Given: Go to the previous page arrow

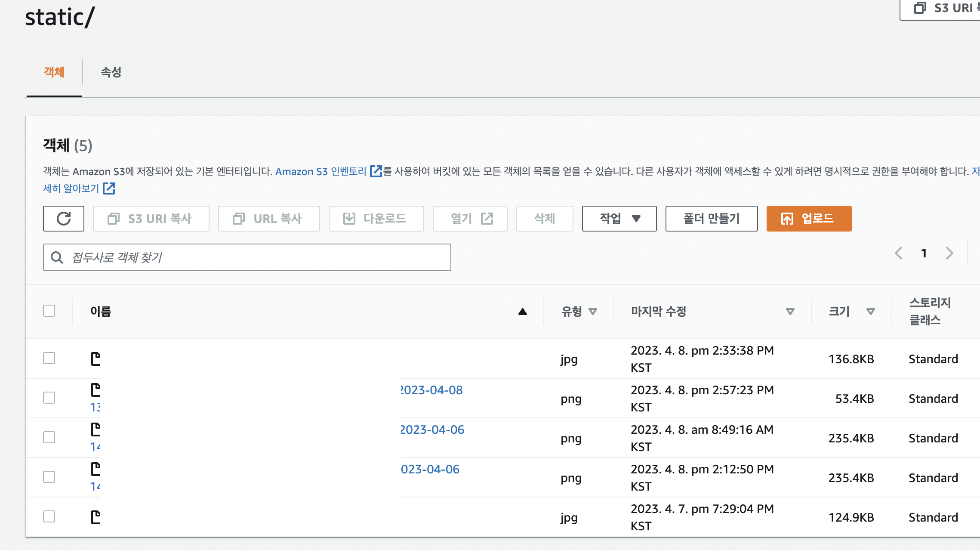Looking at the screenshot, I should pyautogui.click(x=898, y=253).
